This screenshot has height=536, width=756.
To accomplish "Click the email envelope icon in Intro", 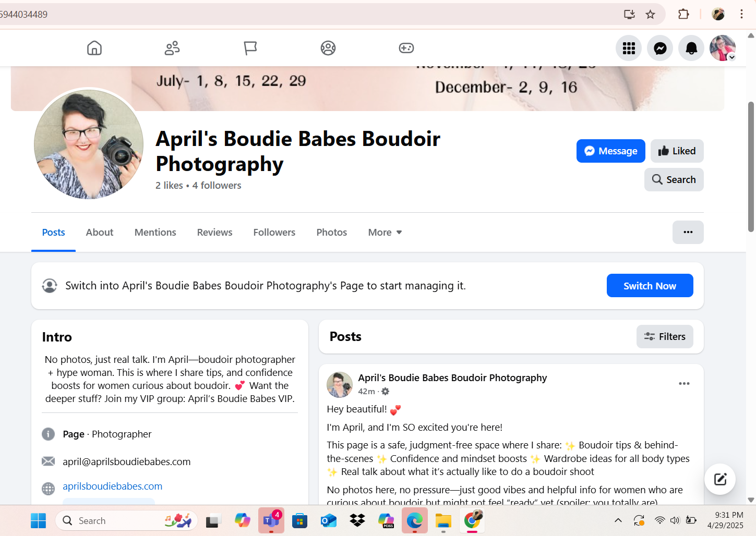I will 48,461.
